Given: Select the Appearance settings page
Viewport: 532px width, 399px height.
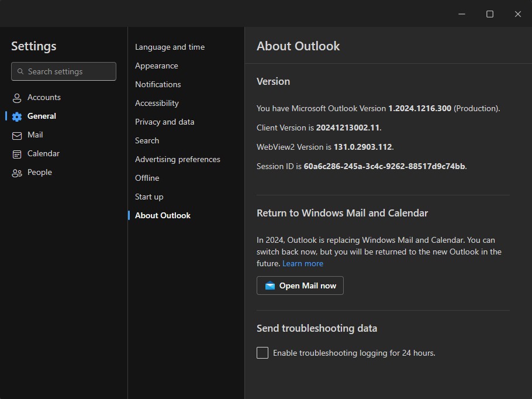Looking at the screenshot, I should 156,66.
